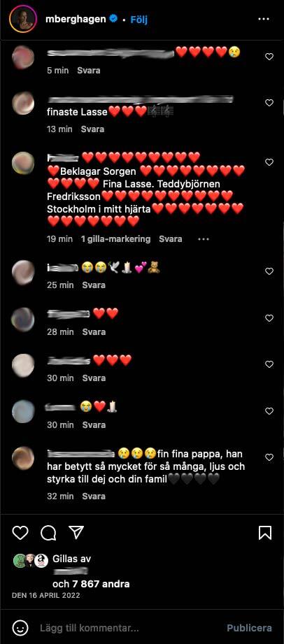Image resolution: width=284 pixels, height=644 pixels.
Task: Click the Publicera button
Action: (249, 628)
